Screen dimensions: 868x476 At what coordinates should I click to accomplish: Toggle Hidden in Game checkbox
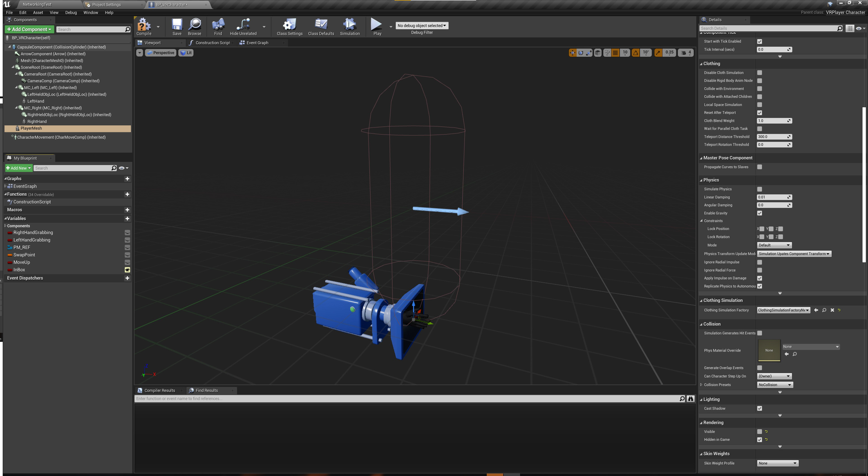pos(759,440)
